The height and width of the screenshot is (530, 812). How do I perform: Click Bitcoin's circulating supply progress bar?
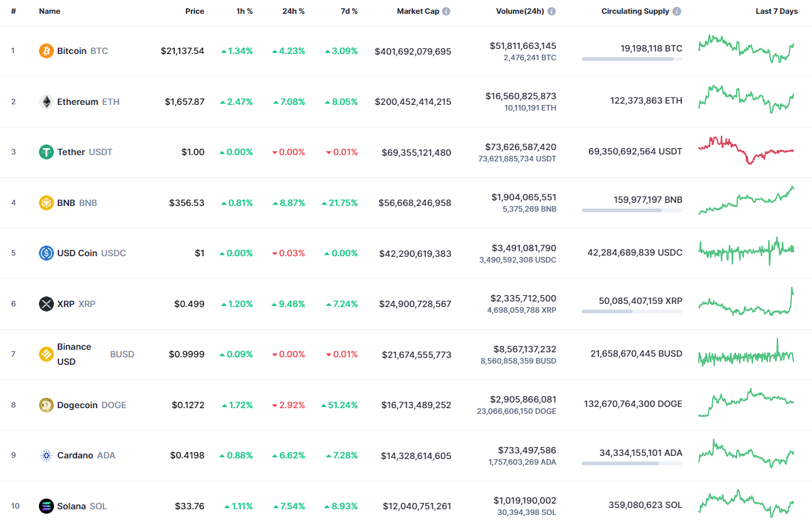[x=631, y=59]
